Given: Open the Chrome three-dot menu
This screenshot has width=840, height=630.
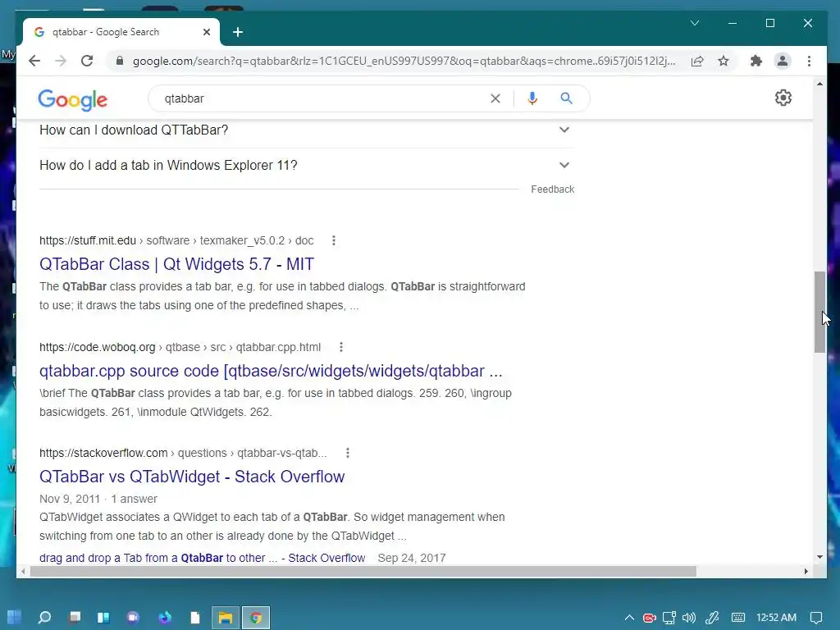Looking at the screenshot, I should tap(809, 61).
